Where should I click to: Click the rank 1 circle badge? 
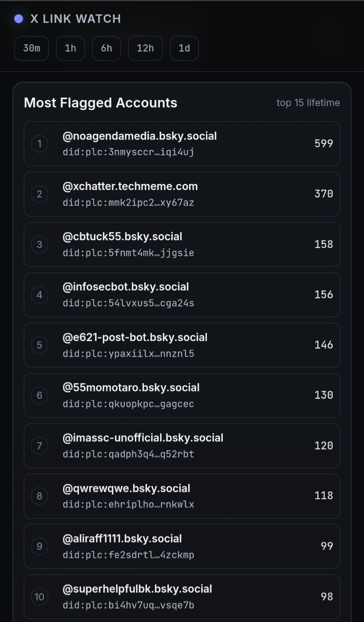(40, 144)
